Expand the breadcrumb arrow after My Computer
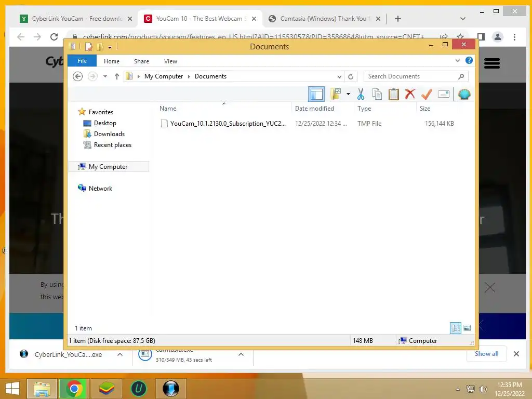Screen dimensions: 532x399 tap(189, 76)
